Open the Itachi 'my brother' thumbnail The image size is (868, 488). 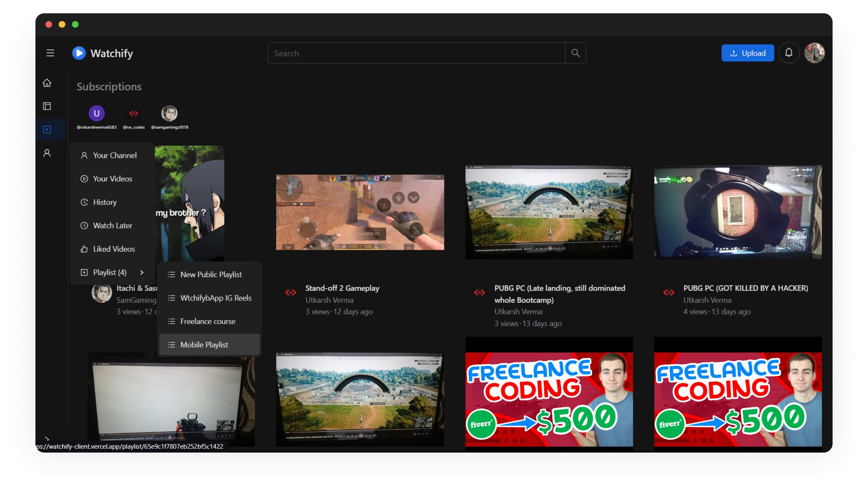189,203
